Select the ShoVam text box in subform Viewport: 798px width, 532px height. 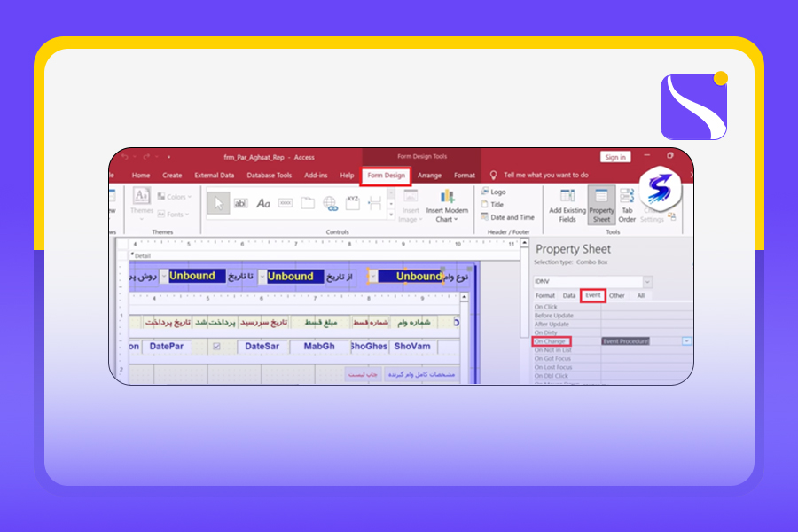[x=412, y=346]
